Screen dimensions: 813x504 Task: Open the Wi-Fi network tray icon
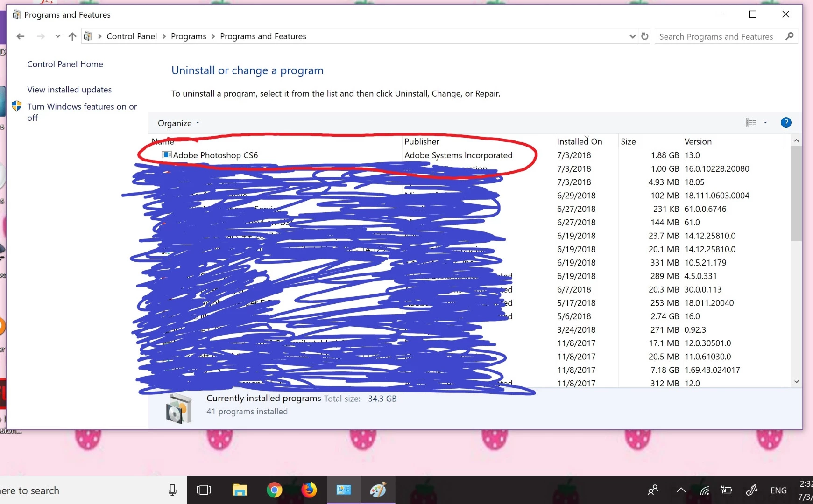705,490
